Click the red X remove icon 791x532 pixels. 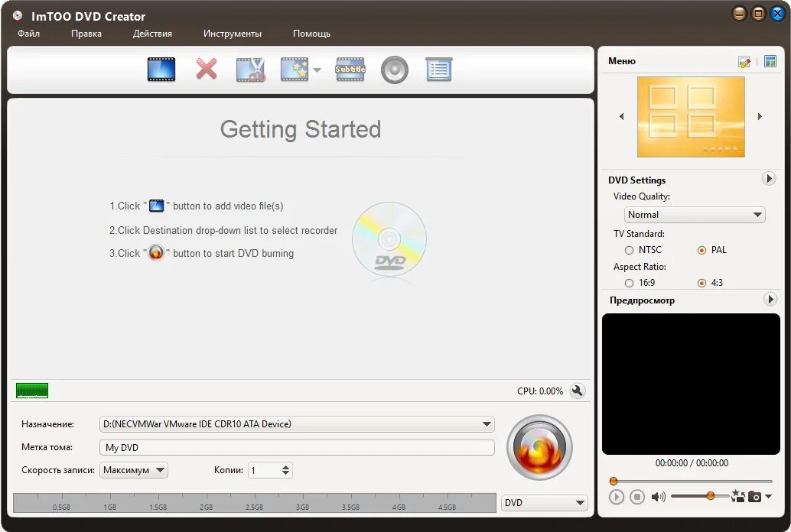[x=207, y=70]
